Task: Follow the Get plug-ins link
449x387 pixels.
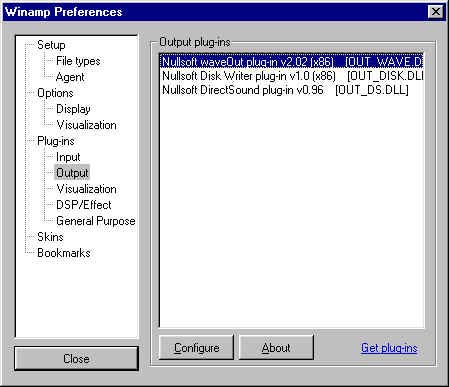Action: tap(389, 348)
